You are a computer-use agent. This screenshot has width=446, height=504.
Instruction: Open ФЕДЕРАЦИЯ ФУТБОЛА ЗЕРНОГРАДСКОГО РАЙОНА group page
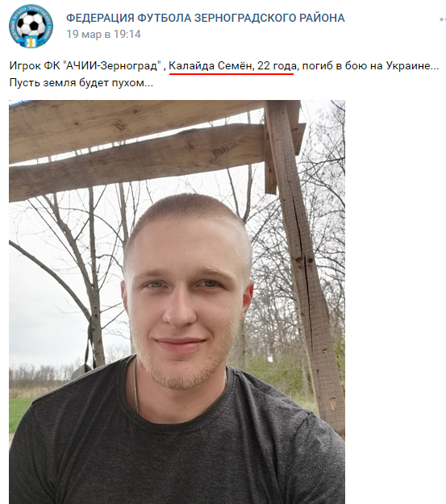(205, 18)
